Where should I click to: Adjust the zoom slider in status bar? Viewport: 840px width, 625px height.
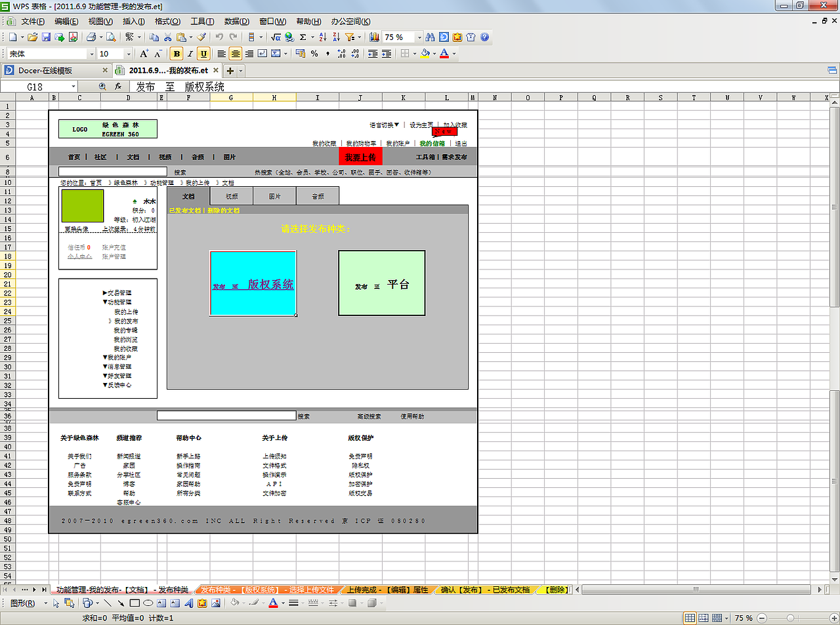tap(791, 618)
